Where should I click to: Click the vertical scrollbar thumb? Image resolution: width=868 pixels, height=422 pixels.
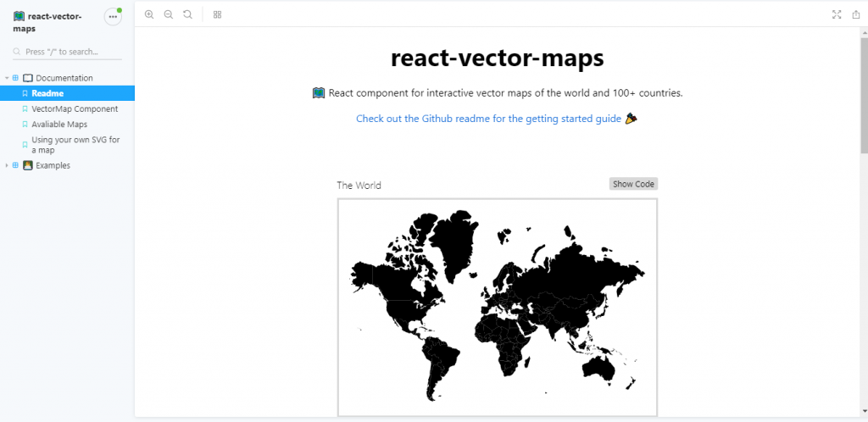[864, 97]
